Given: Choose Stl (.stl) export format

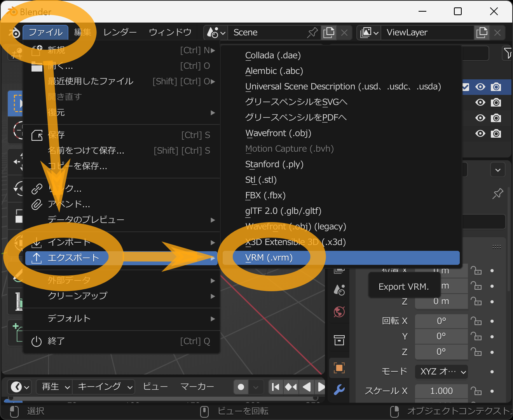Looking at the screenshot, I should tap(341, 180).
